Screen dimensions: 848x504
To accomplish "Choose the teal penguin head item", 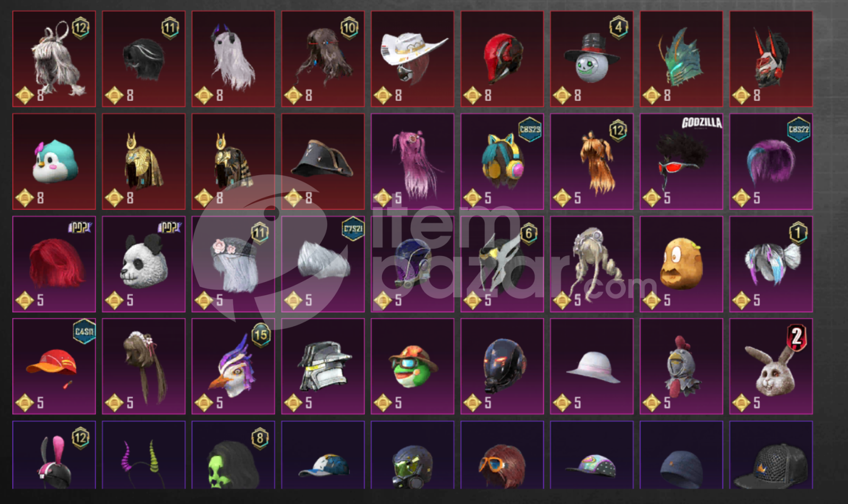I will click(x=54, y=161).
